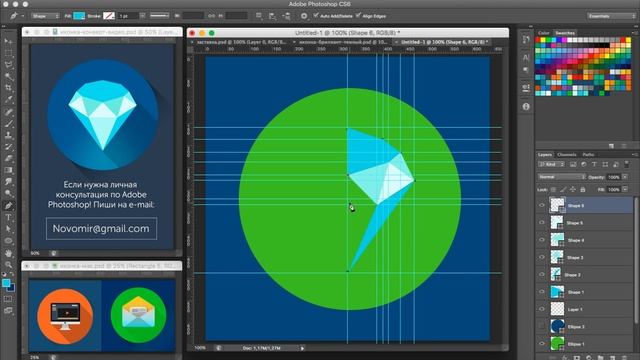Select the History Brush tool
The width and height of the screenshot is (640, 360).
(8, 147)
